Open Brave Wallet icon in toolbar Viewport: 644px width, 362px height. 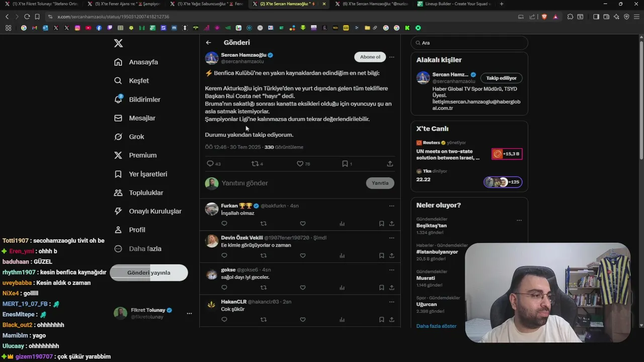(x=606, y=17)
